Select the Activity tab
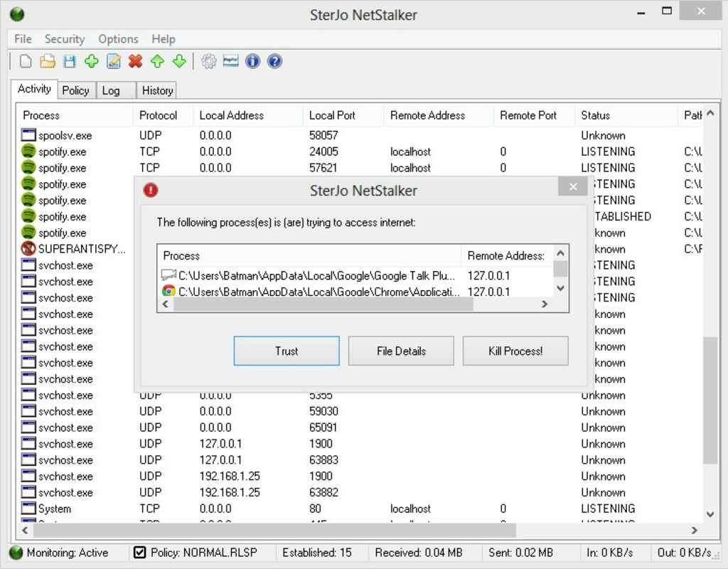Viewport: 728px width, 569px height. [x=34, y=89]
